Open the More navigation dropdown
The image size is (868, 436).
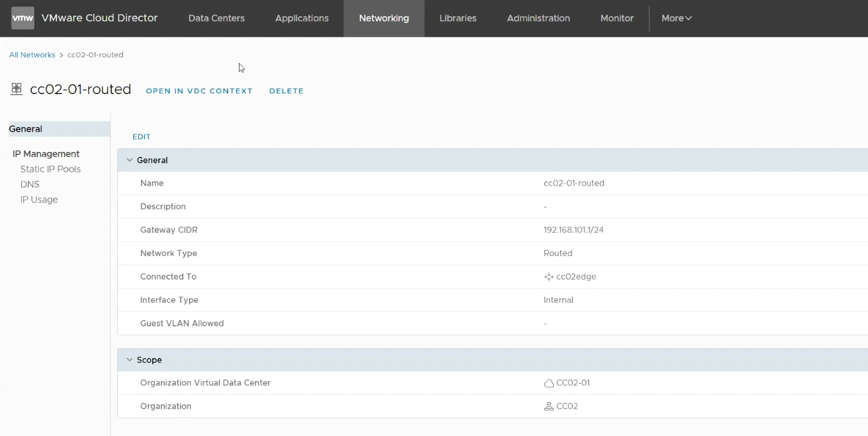click(676, 18)
